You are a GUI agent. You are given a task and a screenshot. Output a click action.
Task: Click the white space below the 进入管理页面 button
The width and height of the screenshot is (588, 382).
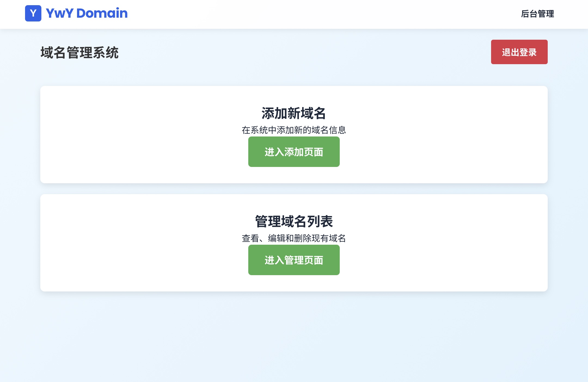point(294,283)
